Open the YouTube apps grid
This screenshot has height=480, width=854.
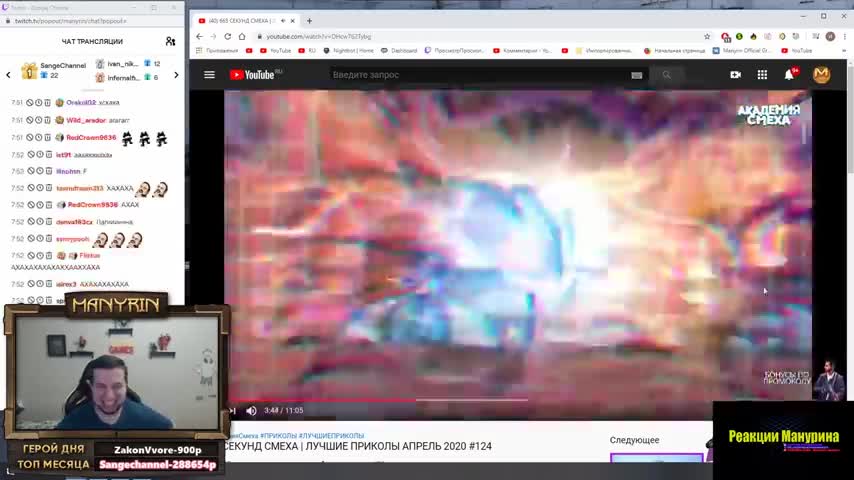pos(762,75)
